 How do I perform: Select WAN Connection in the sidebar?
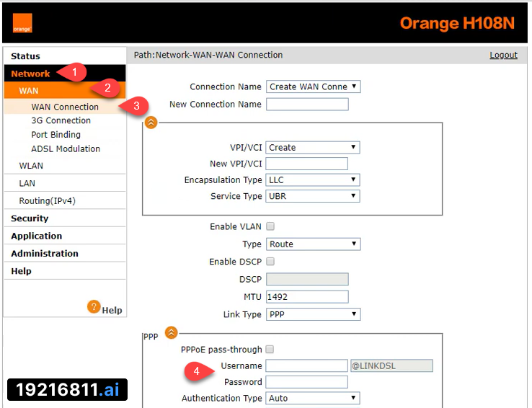[65, 107]
